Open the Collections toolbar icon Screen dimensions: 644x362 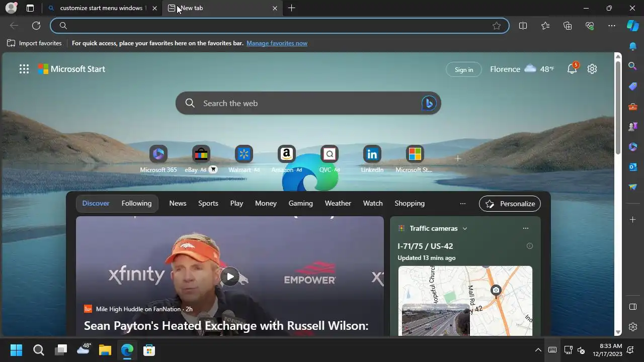click(x=568, y=26)
